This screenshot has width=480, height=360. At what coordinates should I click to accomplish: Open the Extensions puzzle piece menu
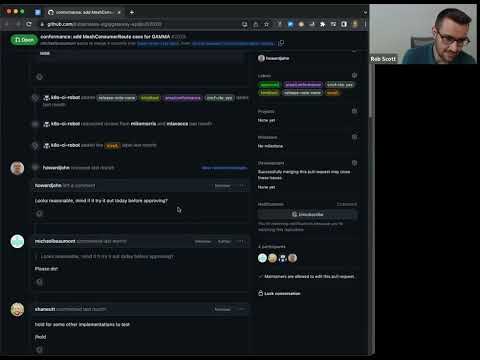click(322, 24)
